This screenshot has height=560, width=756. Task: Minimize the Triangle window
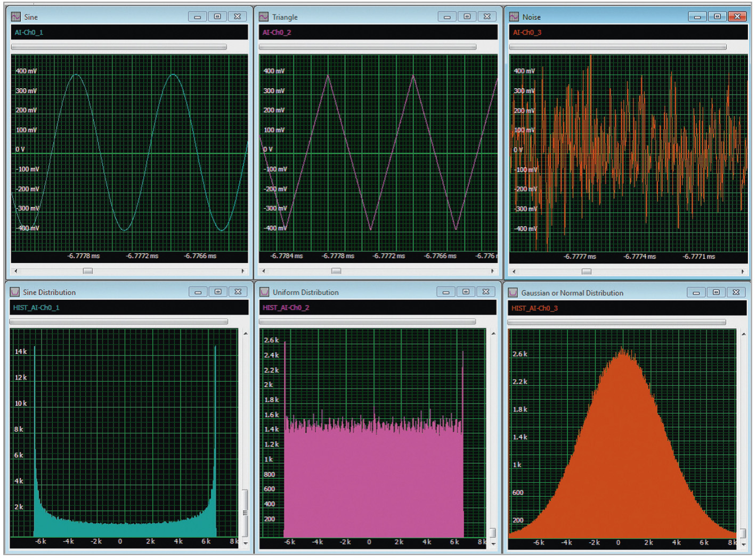[x=447, y=17]
